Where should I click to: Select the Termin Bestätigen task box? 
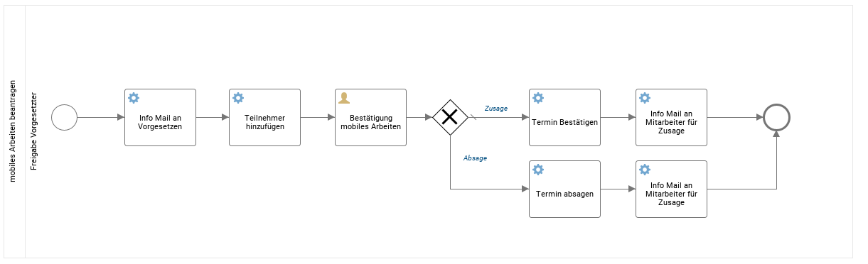coord(564,117)
